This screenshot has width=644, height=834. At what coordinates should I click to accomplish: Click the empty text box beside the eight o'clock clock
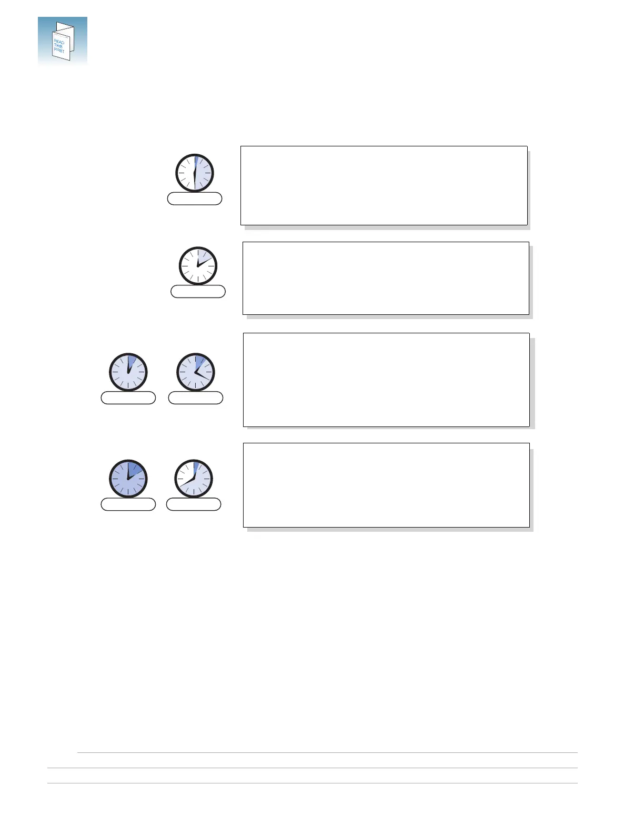[x=386, y=485]
